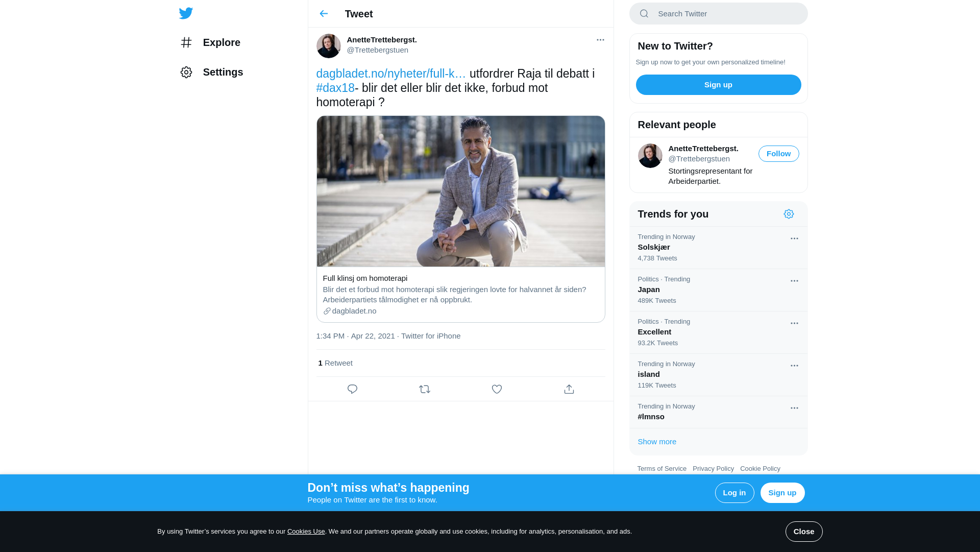The image size is (980, 552).
Task: Open avatar in Relevant people panel
Action: 650,156
